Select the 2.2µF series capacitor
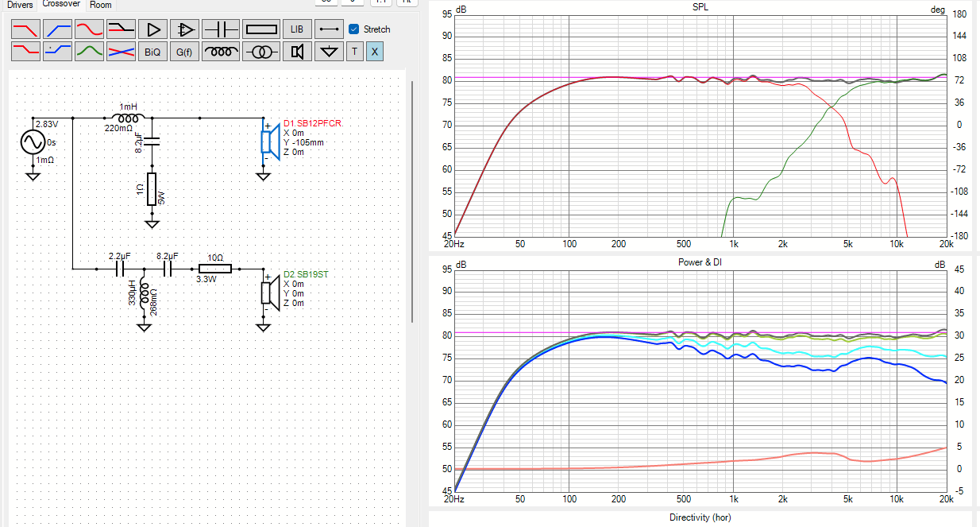Screen dimensions: 980x527 (121, 269)
